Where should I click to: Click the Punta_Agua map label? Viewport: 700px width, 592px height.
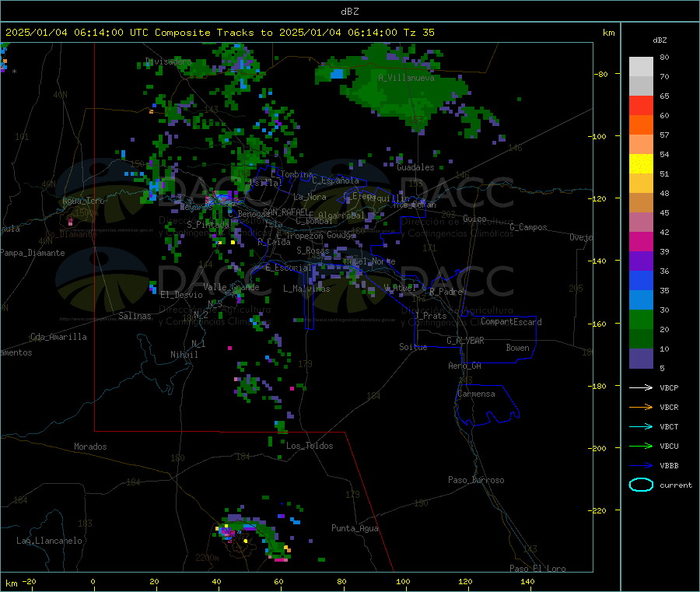(x=355, y=529)
